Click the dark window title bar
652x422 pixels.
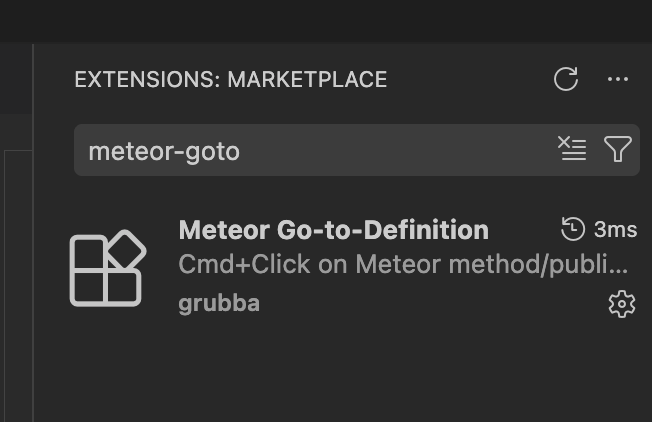(x=326, y=20)
